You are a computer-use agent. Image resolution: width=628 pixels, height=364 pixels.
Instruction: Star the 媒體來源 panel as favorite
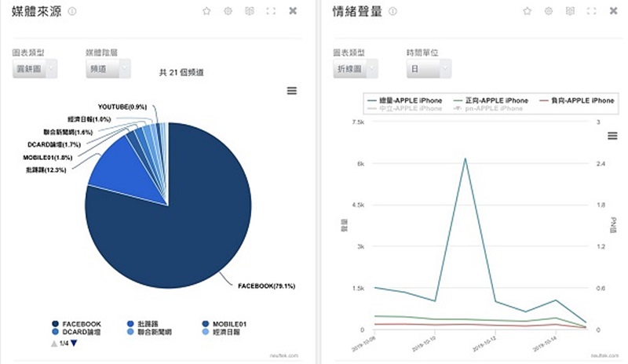click(206, 11)
